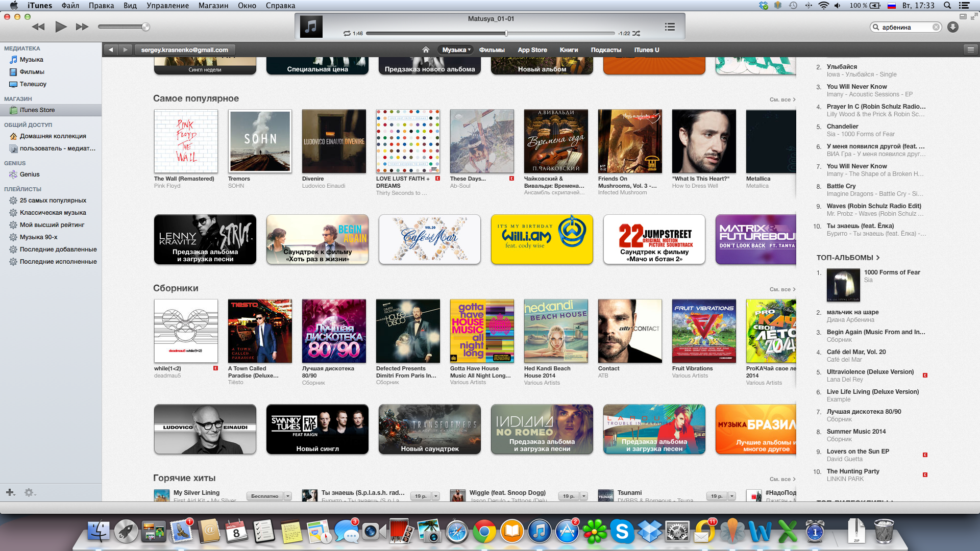Launch Skype from the Dock
This screenshot has width=980, height=551.
[x=622, y=532]
